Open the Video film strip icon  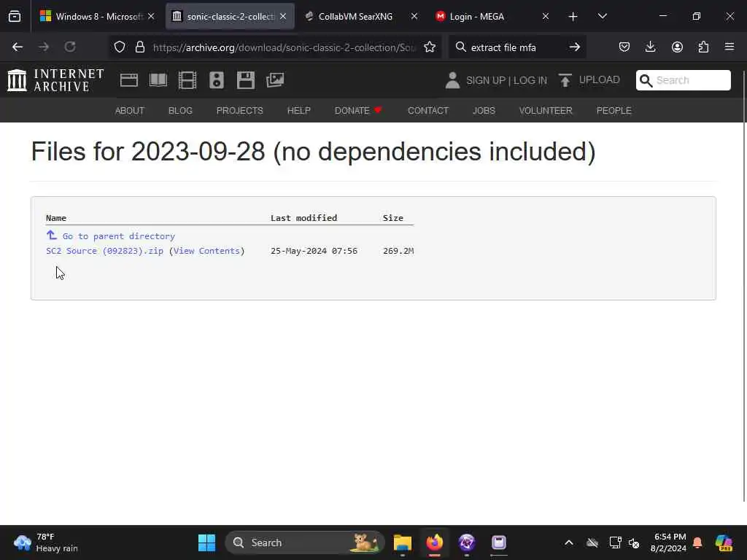pyautogui.click(x=187, y=80)
